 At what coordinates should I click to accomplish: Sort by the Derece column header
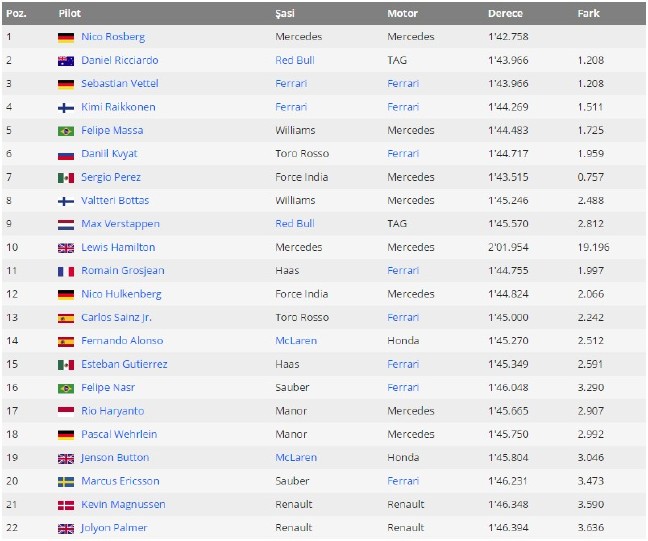tap(505, 14)
